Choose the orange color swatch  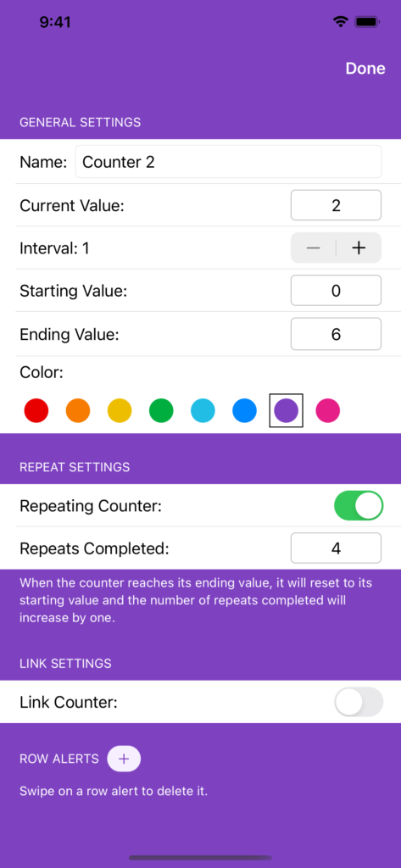(x=78, y=411)
